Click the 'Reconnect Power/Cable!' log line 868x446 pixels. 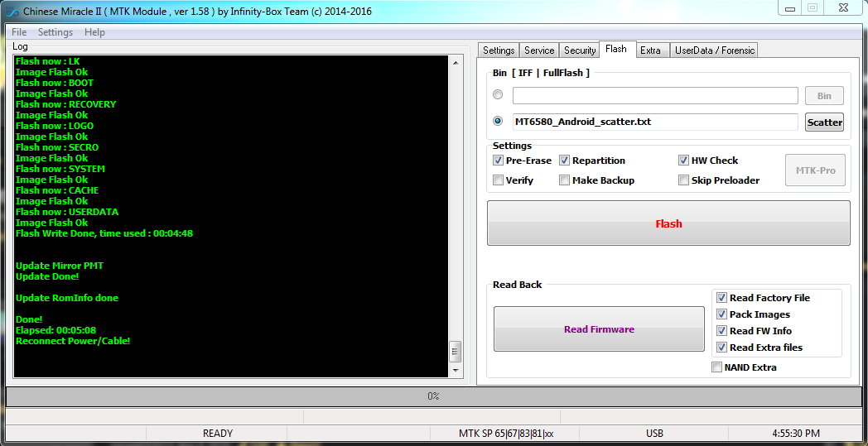73,341
